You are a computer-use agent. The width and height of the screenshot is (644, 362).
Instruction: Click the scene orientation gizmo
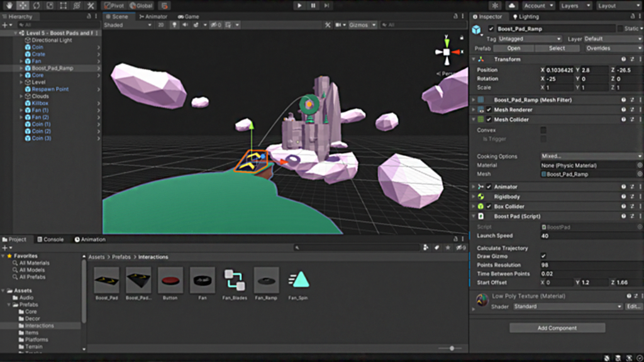tap(446, 53)
